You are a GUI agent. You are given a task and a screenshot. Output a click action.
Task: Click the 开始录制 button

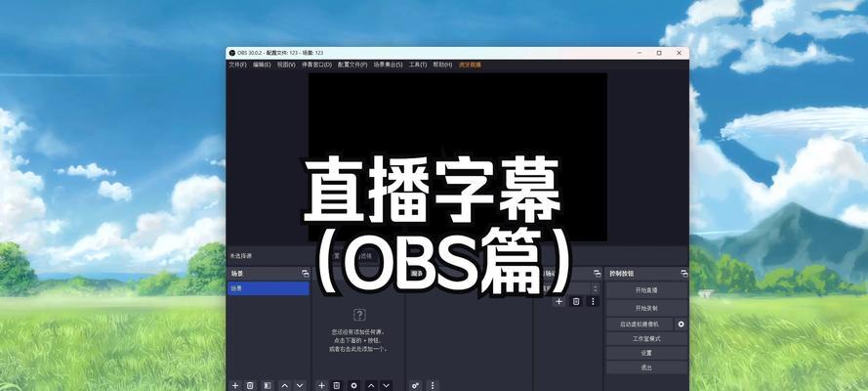(x=646, y=307)
